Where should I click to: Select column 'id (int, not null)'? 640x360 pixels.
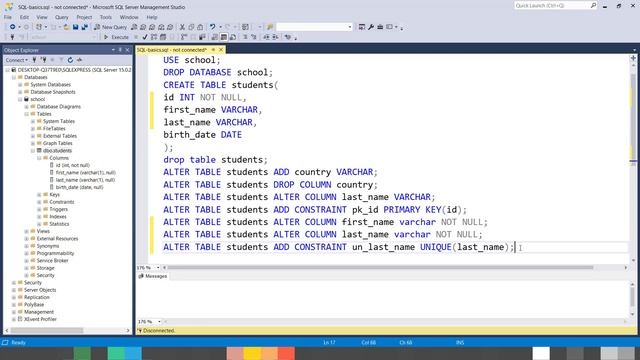click(x=73, y=165)
